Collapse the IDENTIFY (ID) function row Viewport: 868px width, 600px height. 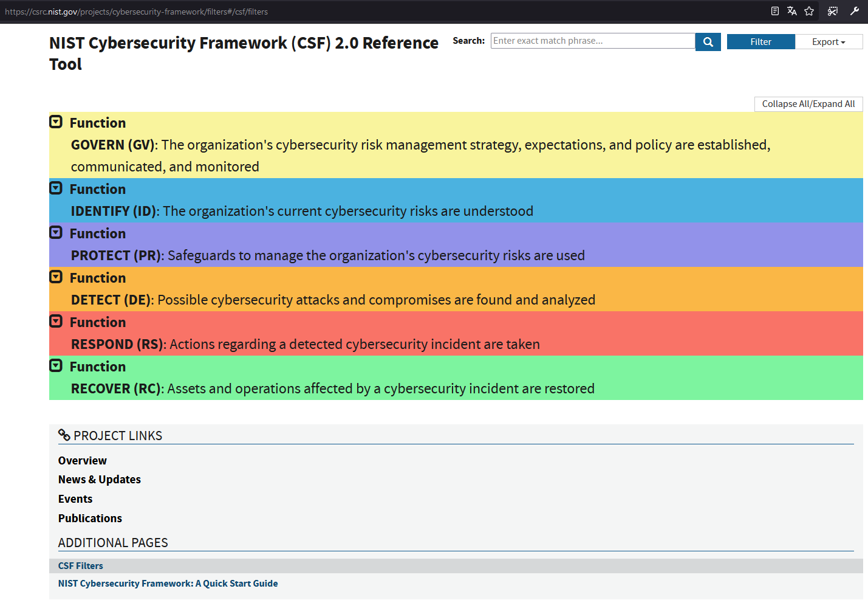(56, 188)
